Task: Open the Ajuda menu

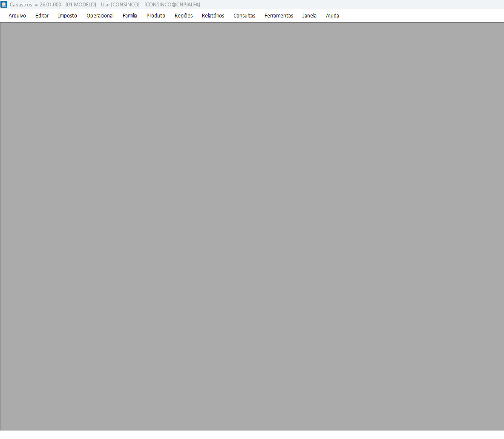Action: [x=332, y=16]
